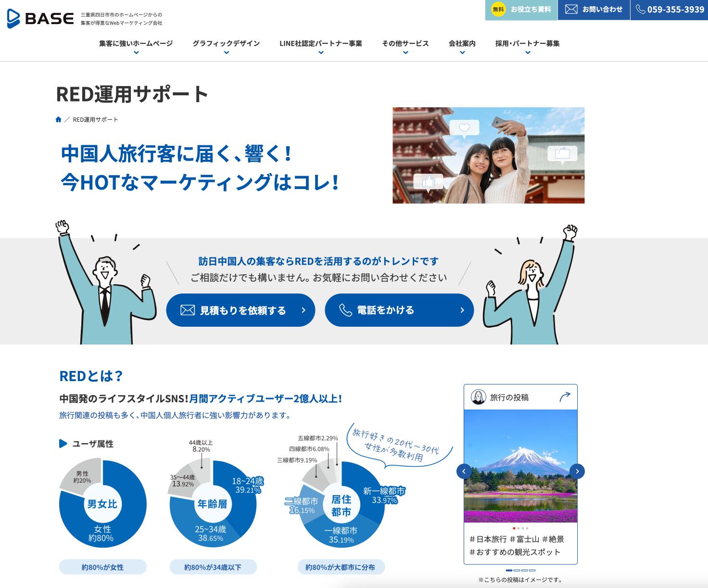Click the RED運用サポート page title
Image resolution: width=708 pixels, height=588 pixels.
click(x=132, y=94)
